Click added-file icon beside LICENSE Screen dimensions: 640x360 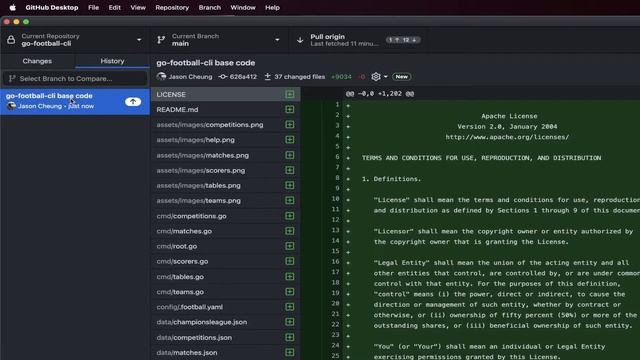click(x=290, y=94)
